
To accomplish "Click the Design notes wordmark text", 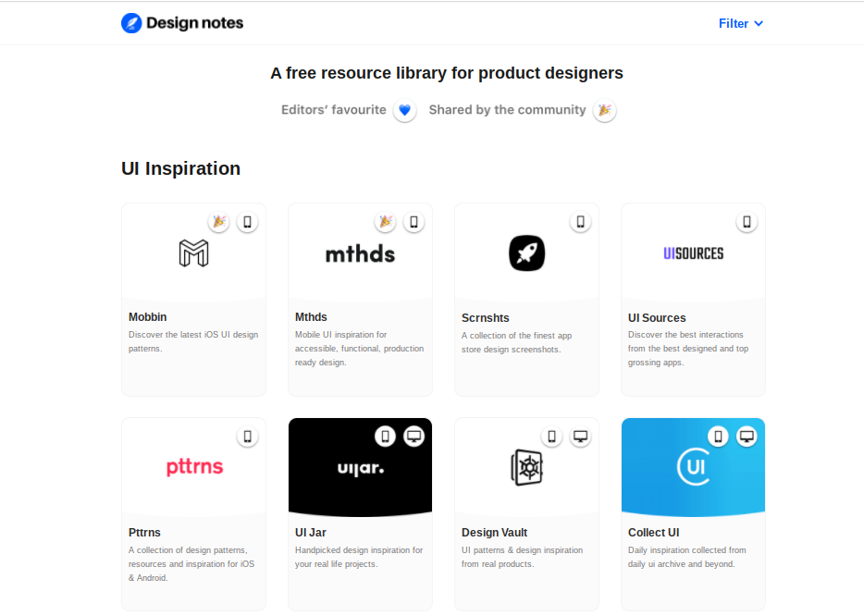I will [194, 23].
